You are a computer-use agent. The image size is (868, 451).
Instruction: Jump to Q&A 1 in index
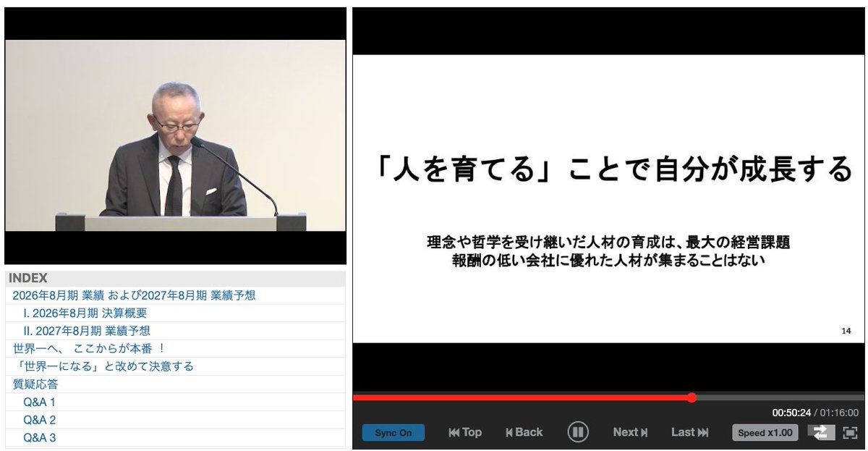(x=39, y=402)
